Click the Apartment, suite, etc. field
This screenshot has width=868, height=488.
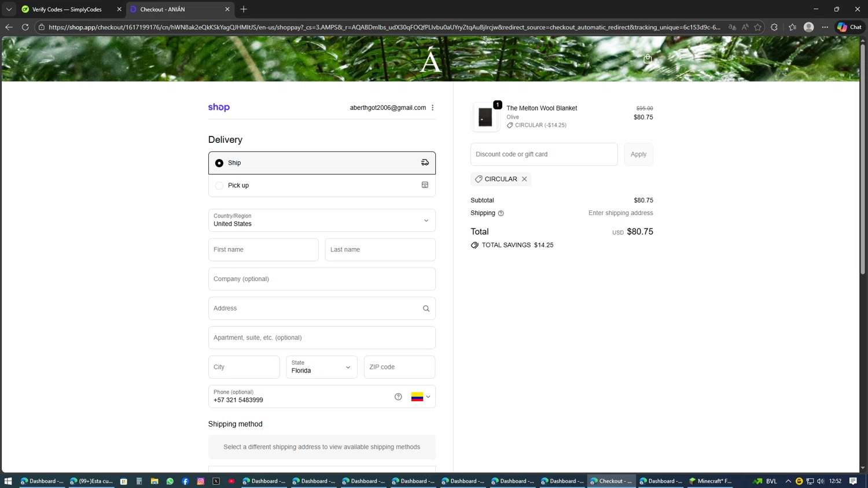coord(322,338)
